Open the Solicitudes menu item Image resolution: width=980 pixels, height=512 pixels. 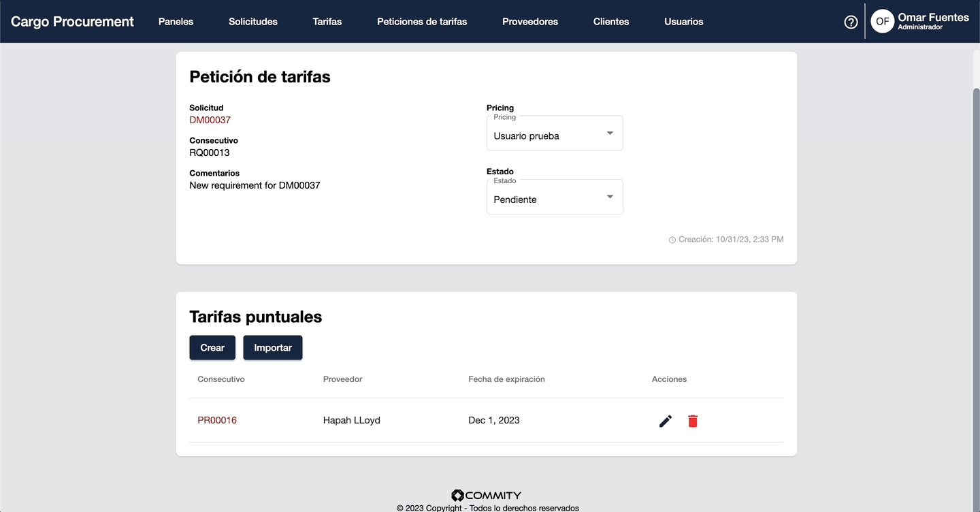(x=253, y=22)
